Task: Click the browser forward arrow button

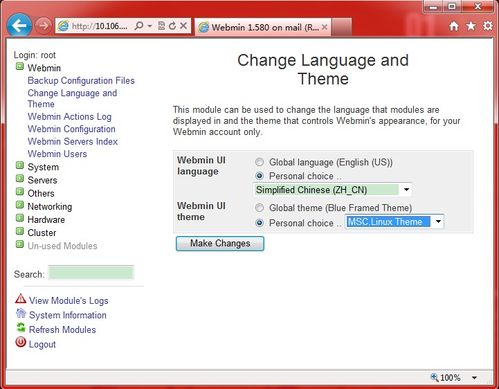Action: [43, 25]
